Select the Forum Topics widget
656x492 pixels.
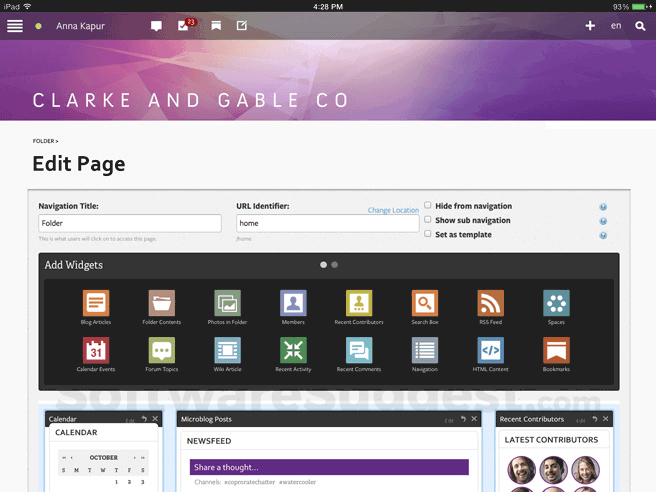pyautogui.click(x=161, y=350)
